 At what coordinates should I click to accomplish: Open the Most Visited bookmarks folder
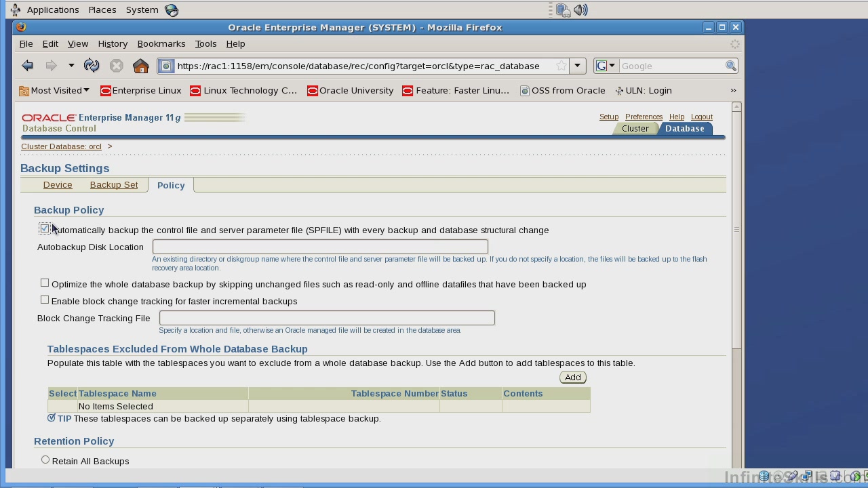[x=54, y=90]
